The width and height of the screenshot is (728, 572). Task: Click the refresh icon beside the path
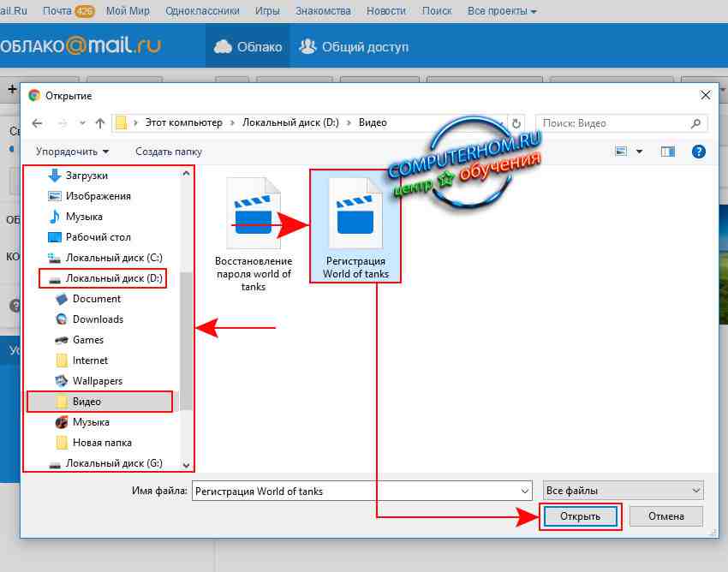[x=516, y=123]
